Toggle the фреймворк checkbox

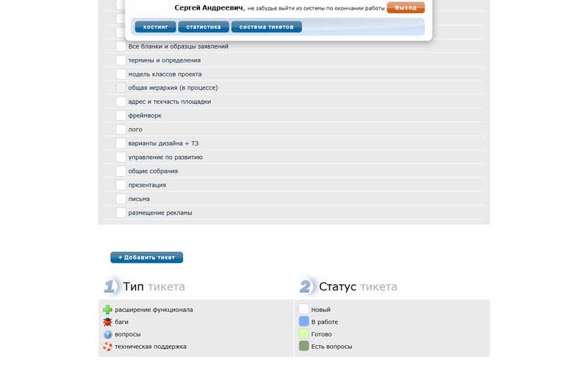[121, 116]
